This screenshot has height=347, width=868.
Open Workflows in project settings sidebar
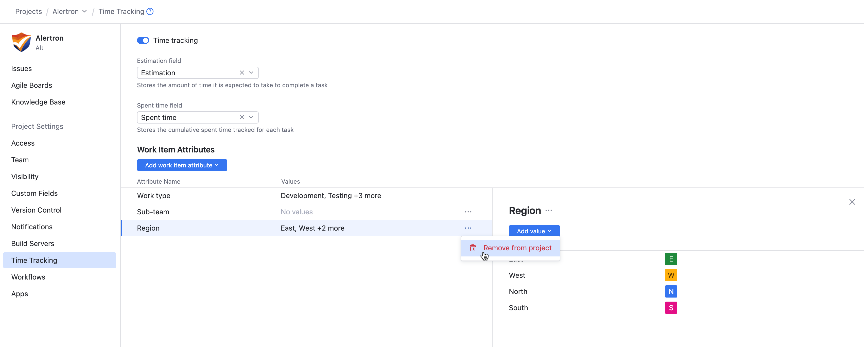pyautogui.click(x=28, y=277)
